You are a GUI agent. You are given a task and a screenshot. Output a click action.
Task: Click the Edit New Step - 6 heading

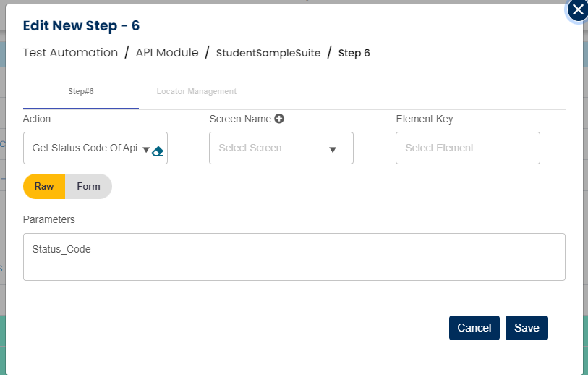(82, 26)
